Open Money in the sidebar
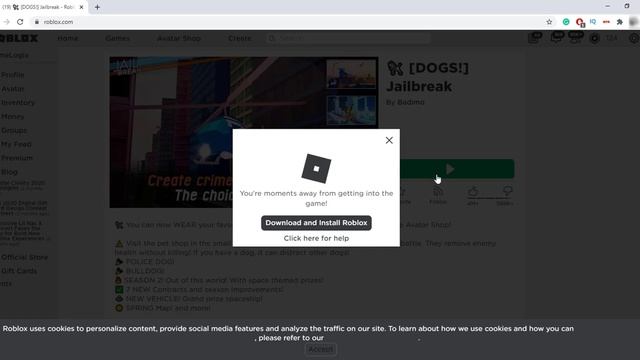This screenshot has height=360, width=640. pyautogui.click(x=12, y=117)
